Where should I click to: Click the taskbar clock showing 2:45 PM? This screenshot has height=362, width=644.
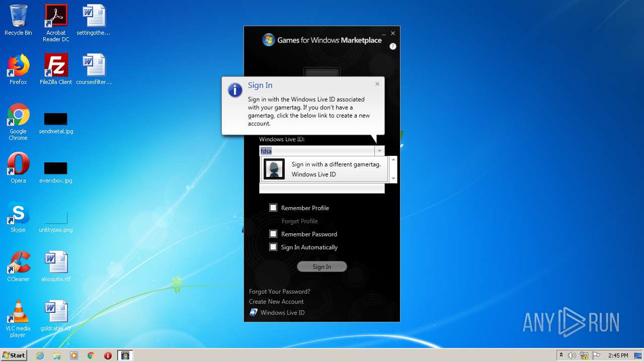click(618, 355)
